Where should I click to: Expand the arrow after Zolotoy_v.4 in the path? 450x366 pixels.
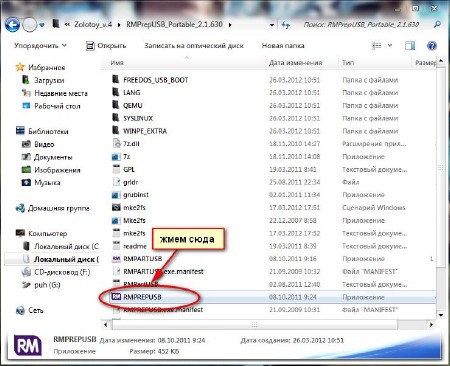pyautogui.click(x=119, y=25)
